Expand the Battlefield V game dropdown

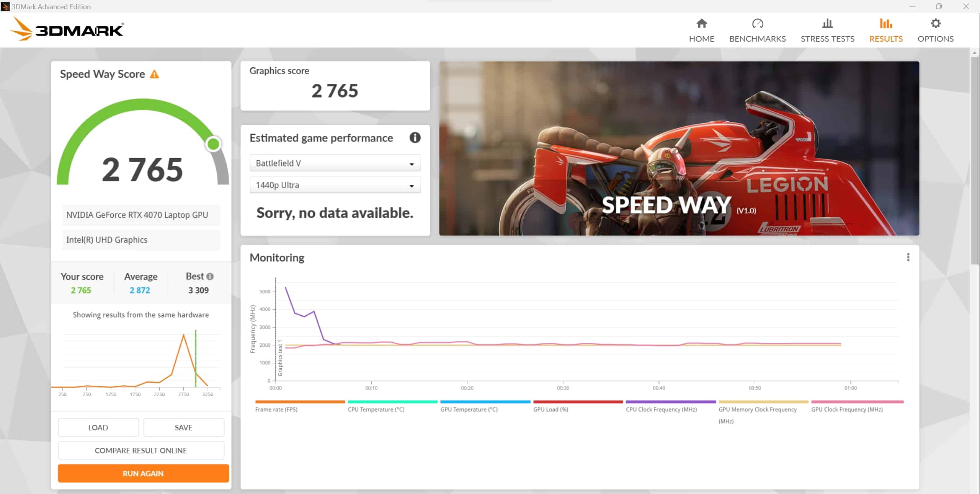coord(335,163)
